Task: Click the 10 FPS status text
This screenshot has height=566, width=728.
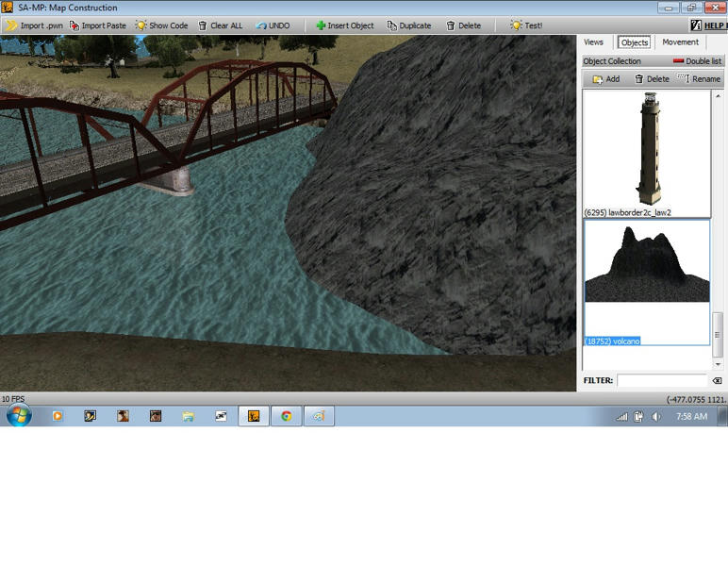Action: [13, 399]
